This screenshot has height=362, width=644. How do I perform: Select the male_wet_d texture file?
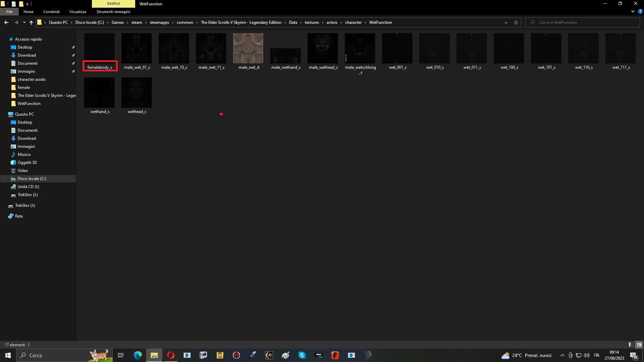click(x=248, y=52)
